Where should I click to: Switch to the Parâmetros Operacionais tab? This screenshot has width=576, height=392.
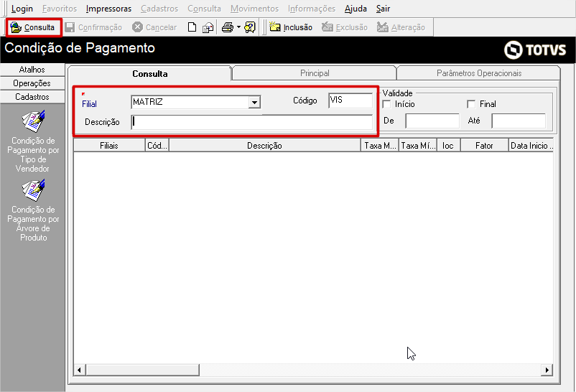pyautogui.click(x=479, y=73)
